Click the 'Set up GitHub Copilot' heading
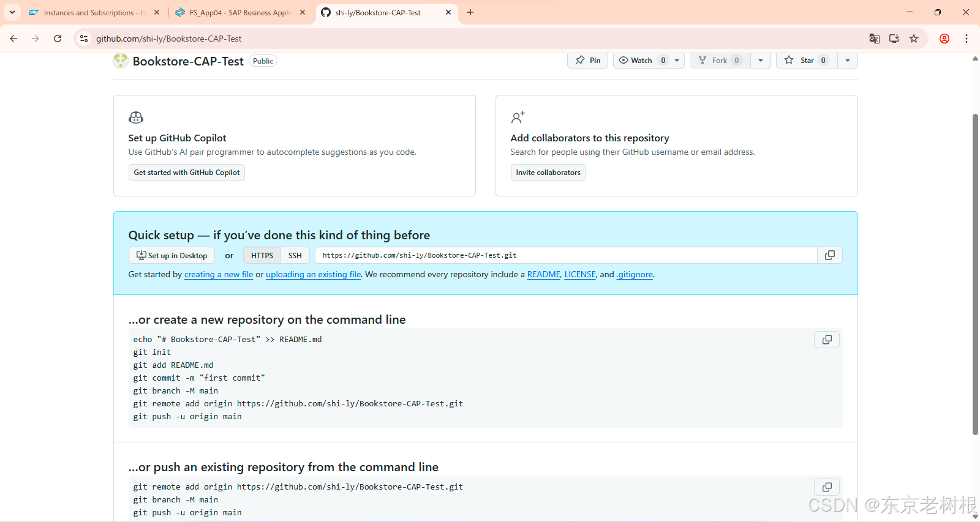The width and height of the screenshot is (980, 522). pos(177,138)
